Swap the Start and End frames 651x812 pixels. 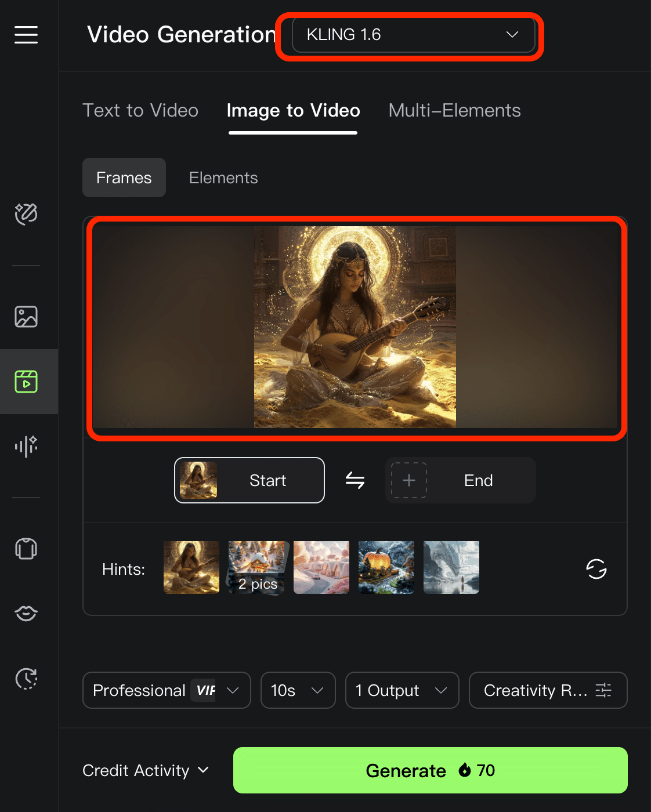click(355, 480)
